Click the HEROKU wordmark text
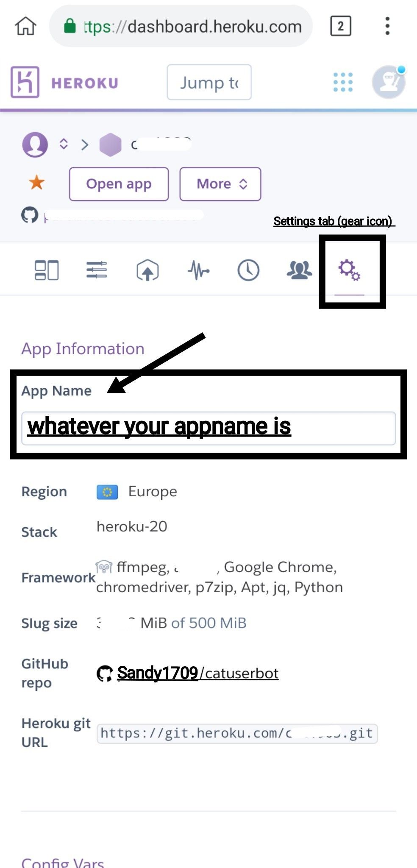 pos(85,83)
